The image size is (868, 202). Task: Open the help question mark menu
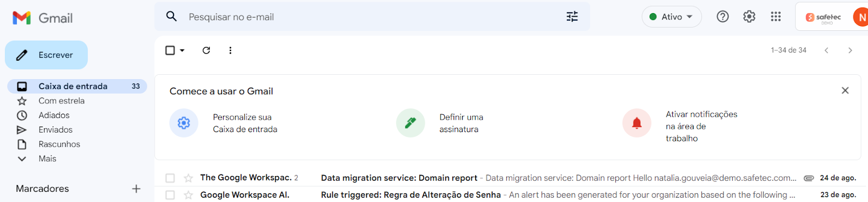(x=723, y=17)
